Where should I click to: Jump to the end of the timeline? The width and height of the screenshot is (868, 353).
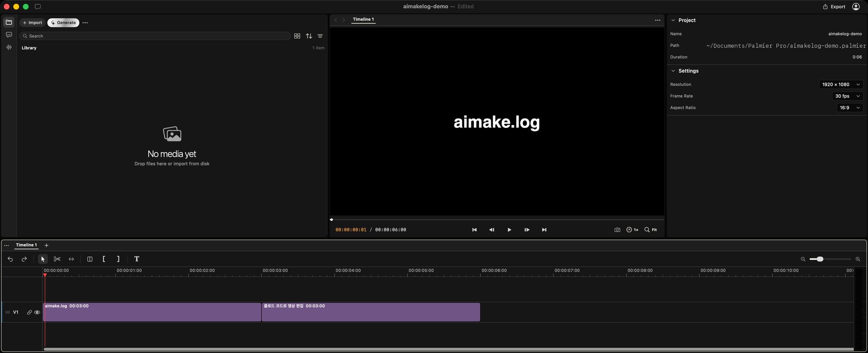point(544,230)
